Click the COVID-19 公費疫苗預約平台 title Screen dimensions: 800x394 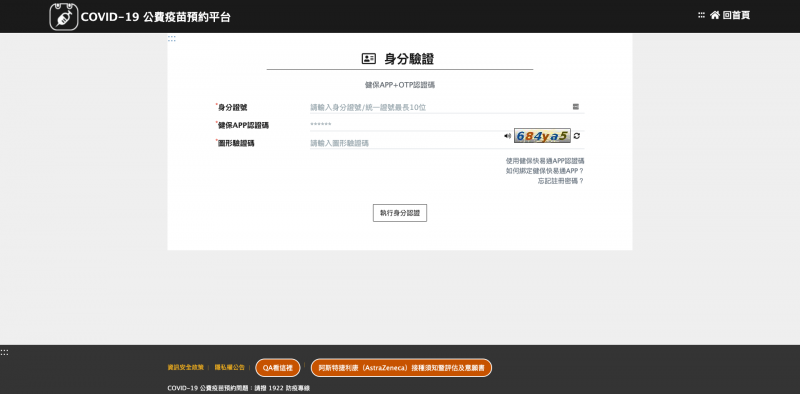coord(156,17)
